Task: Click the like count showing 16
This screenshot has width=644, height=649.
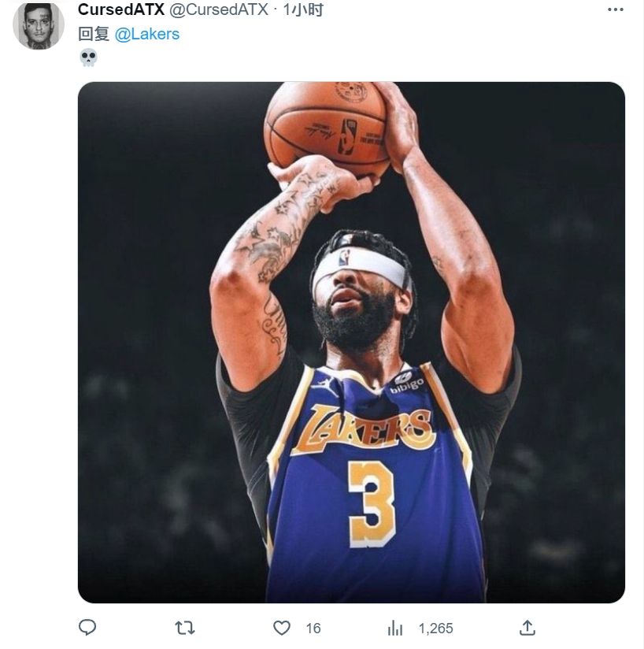Action: click(x=313, y=629)
